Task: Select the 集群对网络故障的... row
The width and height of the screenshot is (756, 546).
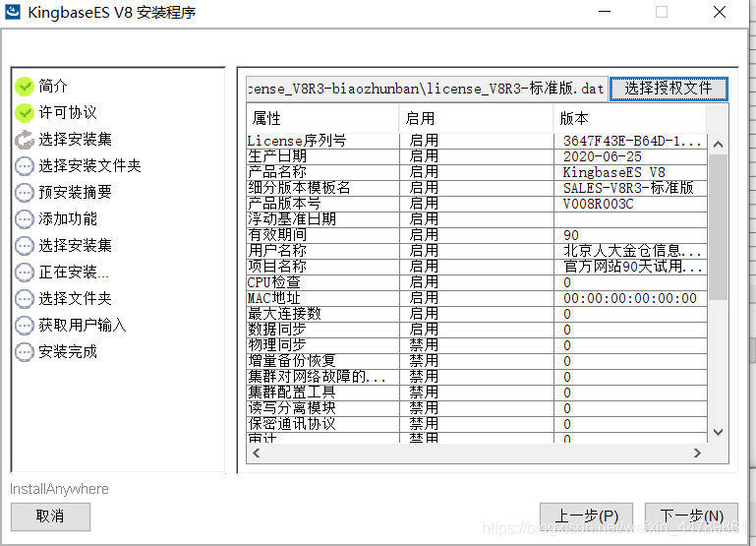Action: point(477,377)
